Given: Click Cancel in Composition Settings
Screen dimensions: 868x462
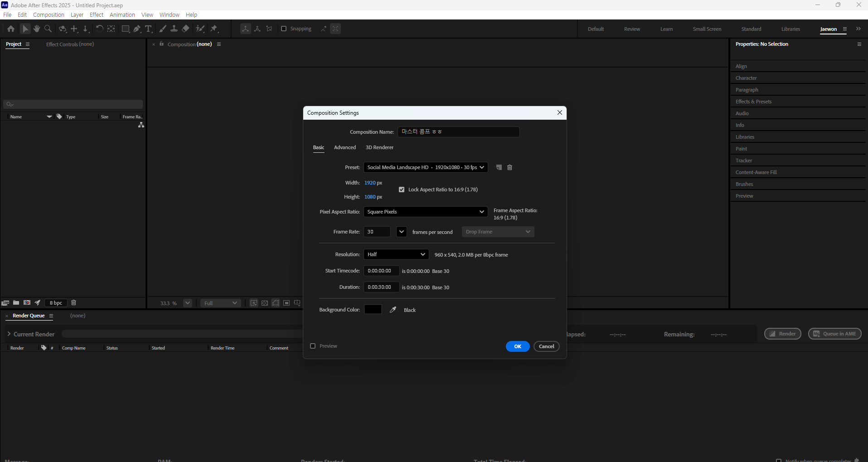Looking at the screenshot, I should (546, 346).
